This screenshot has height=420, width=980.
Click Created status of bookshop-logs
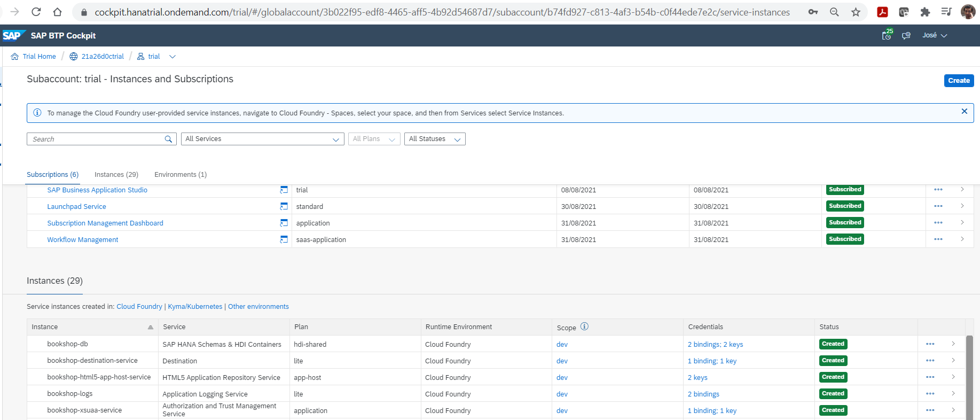click(x=833, y=394)
